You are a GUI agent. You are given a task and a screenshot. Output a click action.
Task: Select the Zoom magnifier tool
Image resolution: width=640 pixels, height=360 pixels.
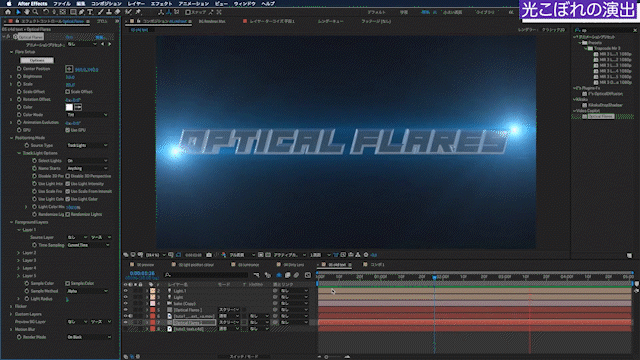pos(36,12)
